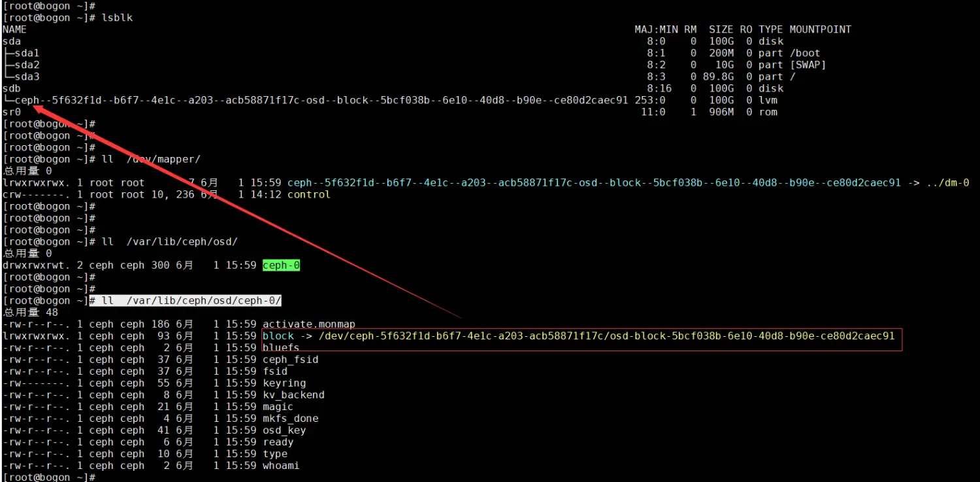
Task: Click the sdb disk name
Action: (12, 88)
